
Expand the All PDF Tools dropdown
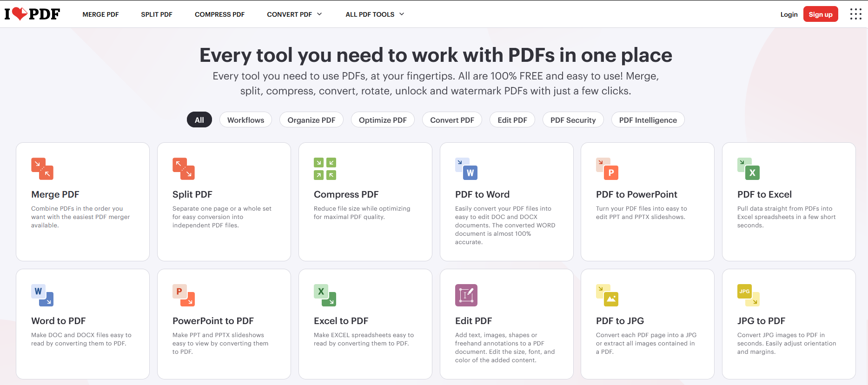coord(375,14)
